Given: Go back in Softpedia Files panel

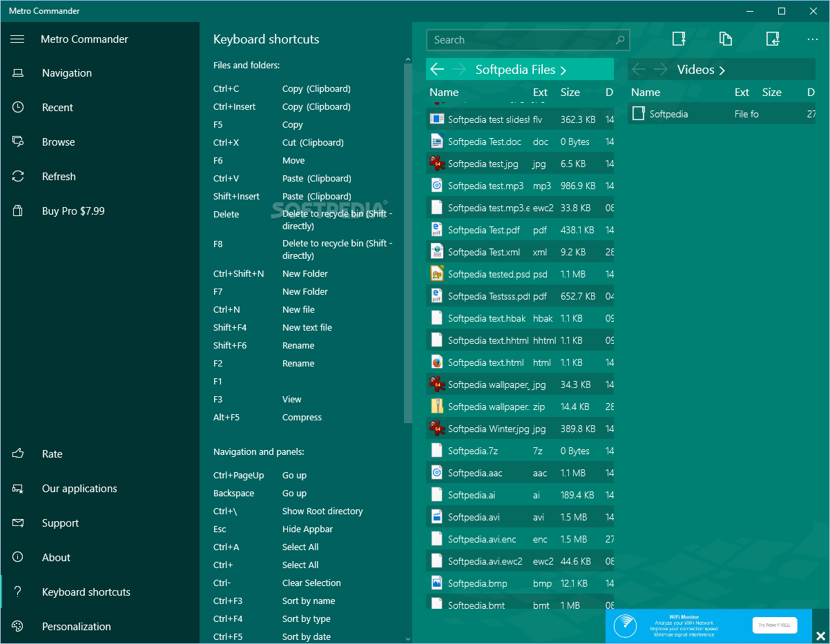Looking at the screenshot, I should coord(437,70).
